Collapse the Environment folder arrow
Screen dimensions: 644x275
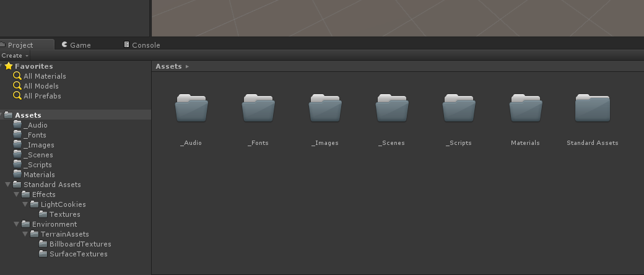point(17,224)
